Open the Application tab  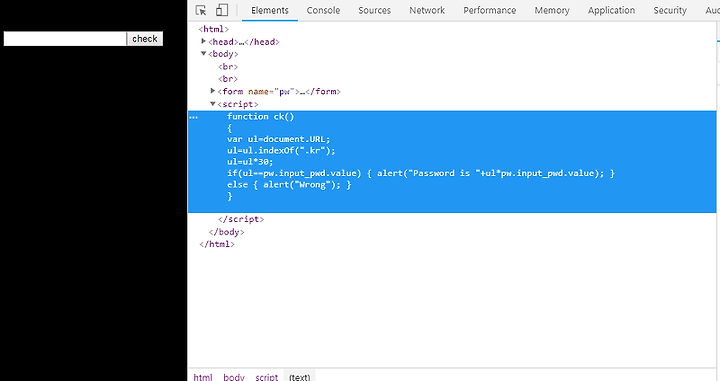pos(611,10)
